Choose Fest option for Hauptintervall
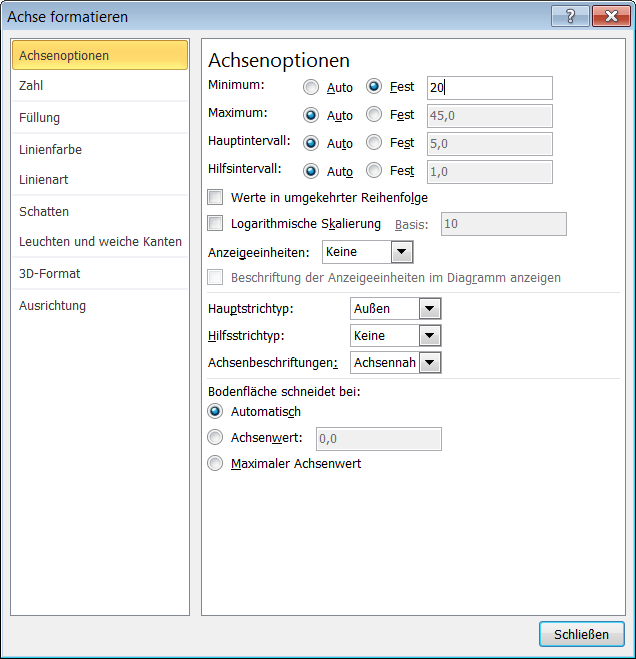The image size is (636, 659). tap(374, 143)
